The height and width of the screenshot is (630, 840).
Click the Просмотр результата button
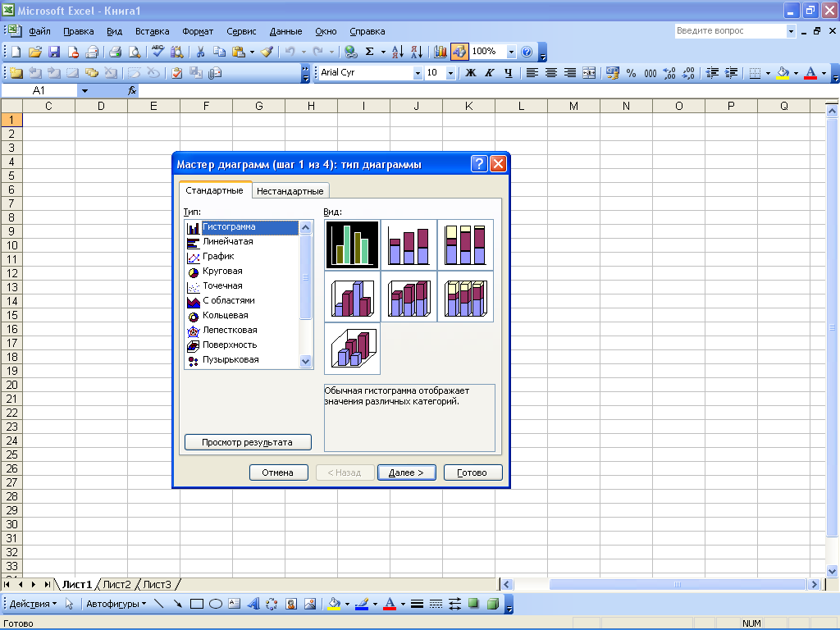pos(248,442)
